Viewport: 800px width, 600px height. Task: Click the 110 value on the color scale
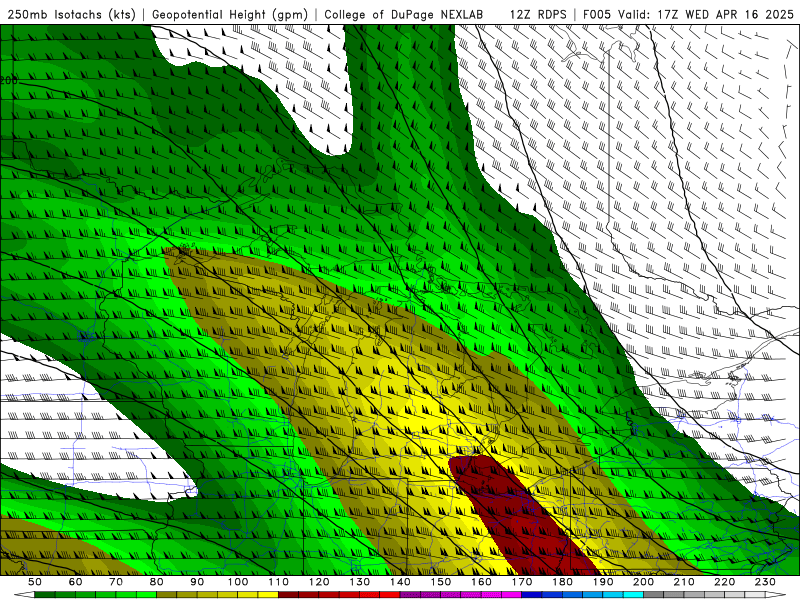point(279,582)
